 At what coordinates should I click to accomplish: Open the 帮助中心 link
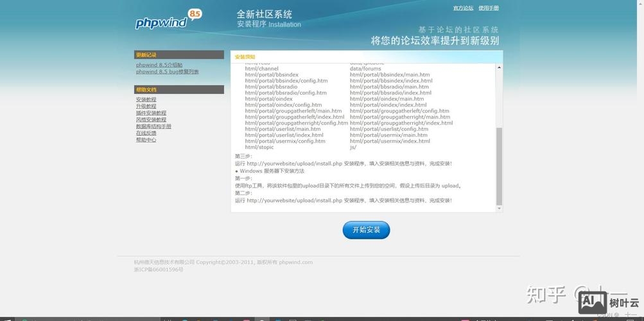tap(146, 139)
